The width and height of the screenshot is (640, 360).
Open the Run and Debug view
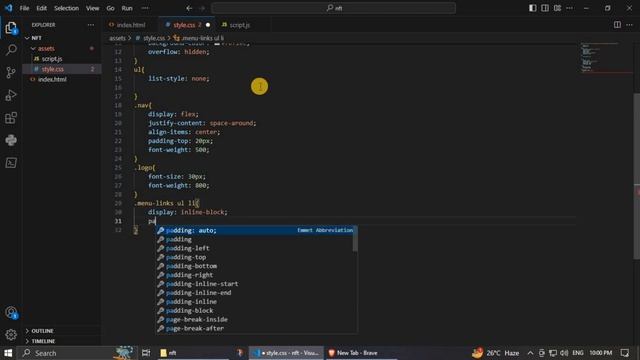coord(11,95)
